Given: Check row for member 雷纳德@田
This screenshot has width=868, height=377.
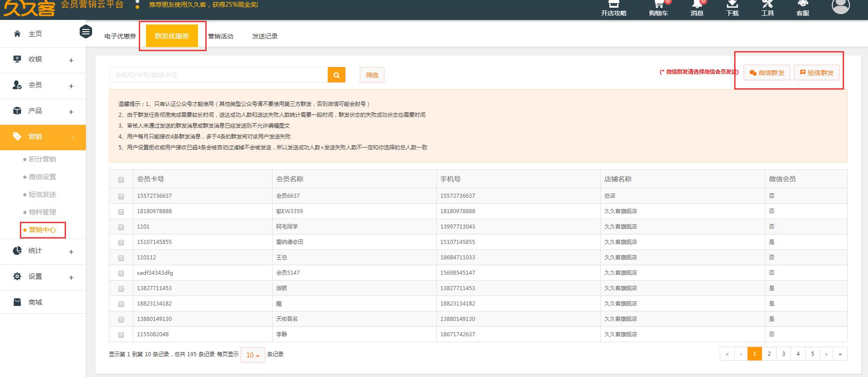Looking at the screenshot, I should (121, 243).
